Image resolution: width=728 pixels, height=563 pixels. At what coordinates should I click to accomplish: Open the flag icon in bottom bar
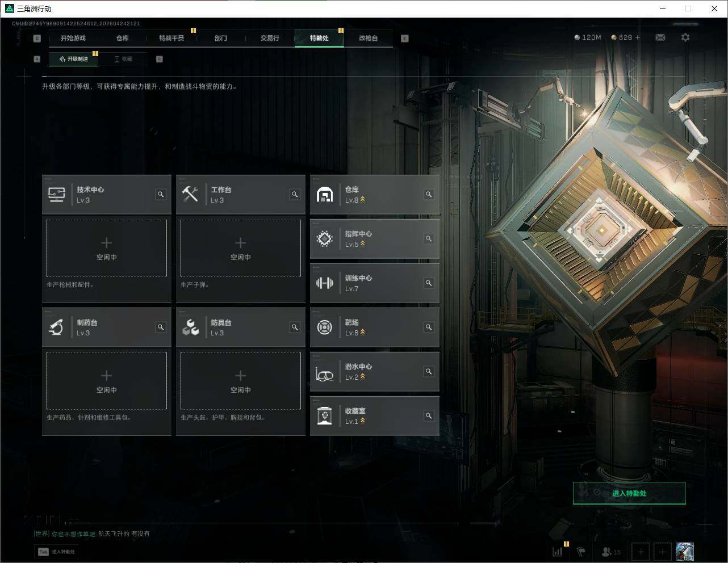click(x=581, y=552)
